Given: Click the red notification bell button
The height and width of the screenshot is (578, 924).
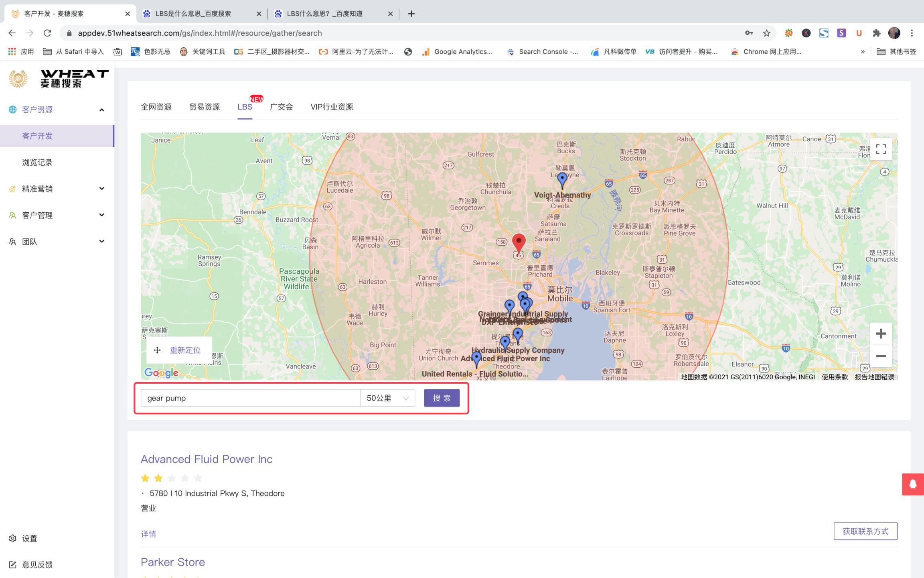Looking at the screenshot, I should click(x=913, y=484).
